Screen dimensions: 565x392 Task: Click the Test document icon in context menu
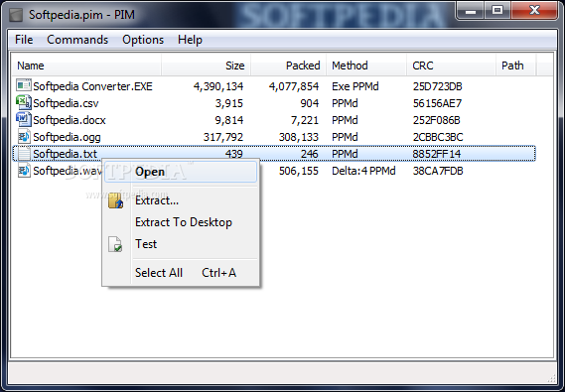[x=115, y=244]
